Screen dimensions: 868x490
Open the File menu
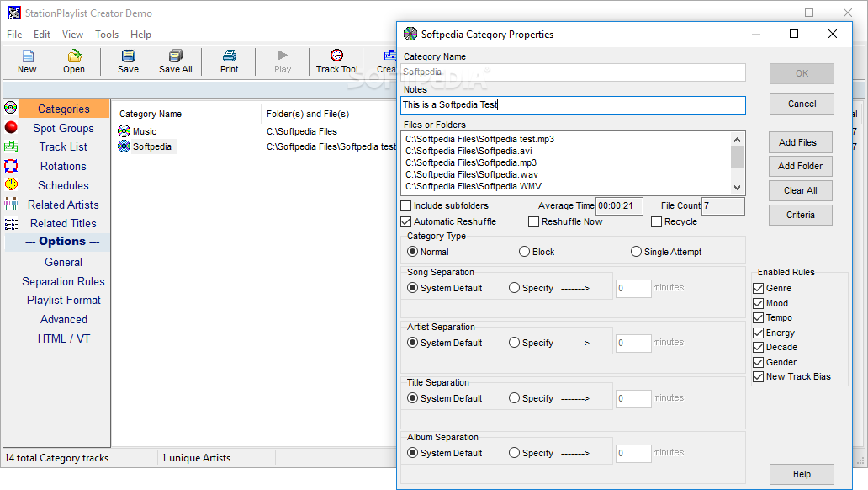click(14, 35)
